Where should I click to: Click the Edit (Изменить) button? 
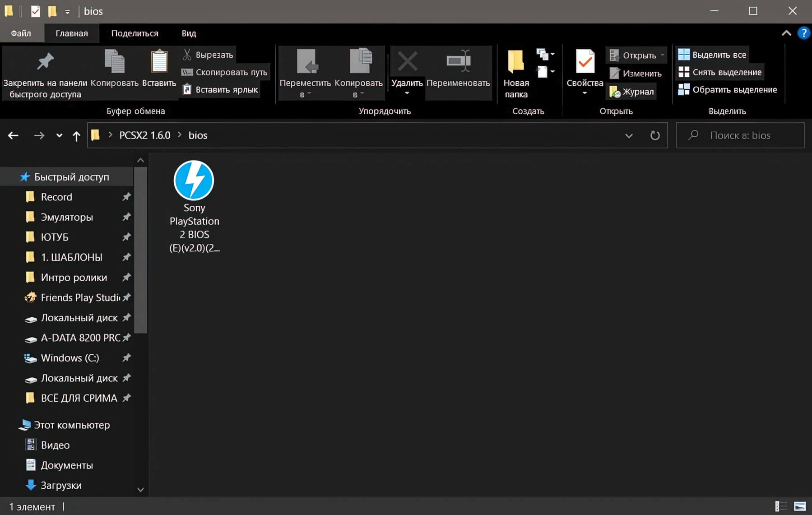[635, 73]
